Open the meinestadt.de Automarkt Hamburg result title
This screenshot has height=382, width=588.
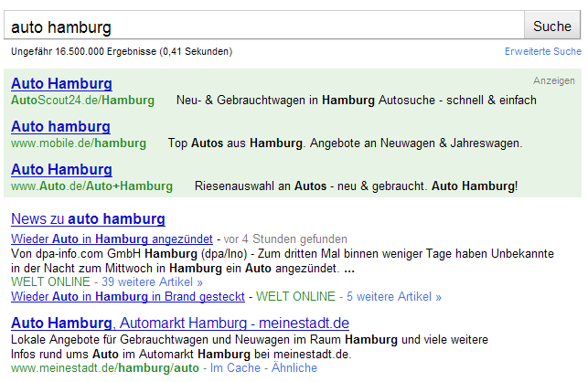pos(180,324)
